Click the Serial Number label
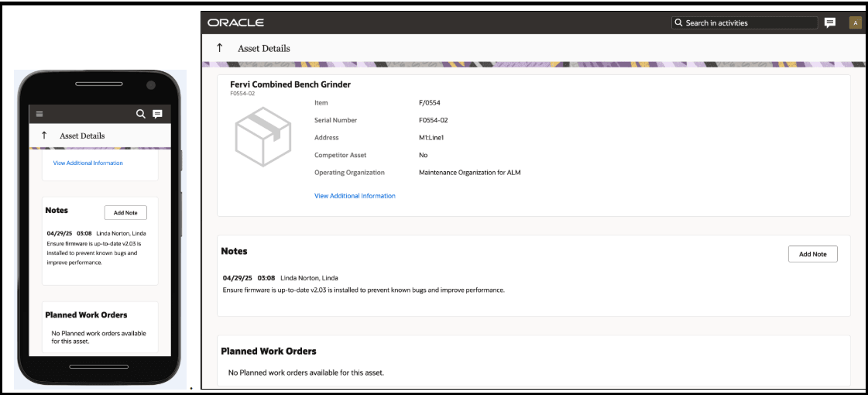 (335, 120)
